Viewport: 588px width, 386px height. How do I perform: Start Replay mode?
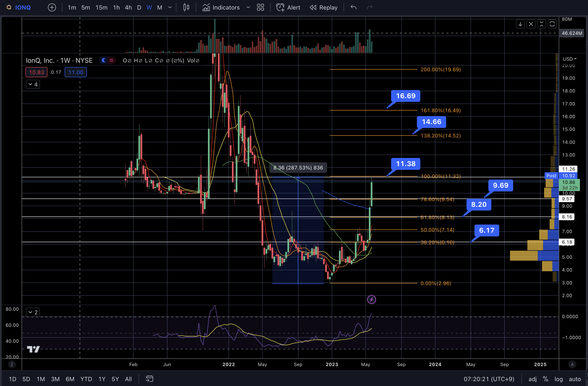point(324,7)
